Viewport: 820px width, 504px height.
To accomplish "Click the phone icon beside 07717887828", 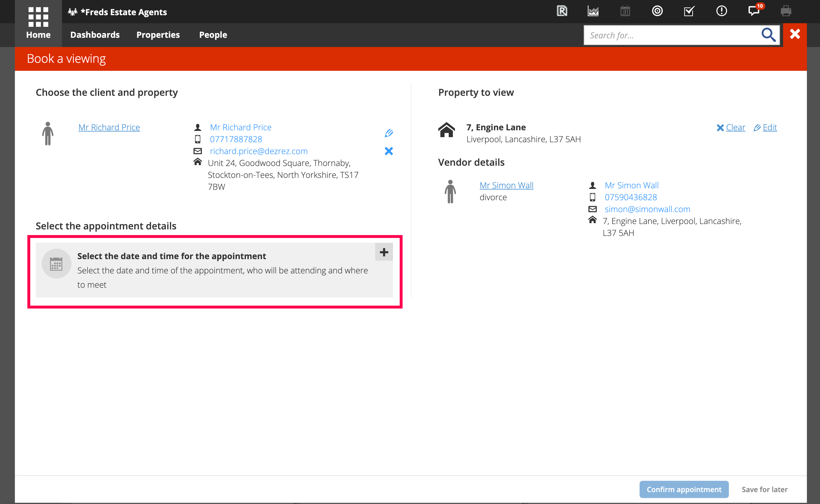I will 197,139.
